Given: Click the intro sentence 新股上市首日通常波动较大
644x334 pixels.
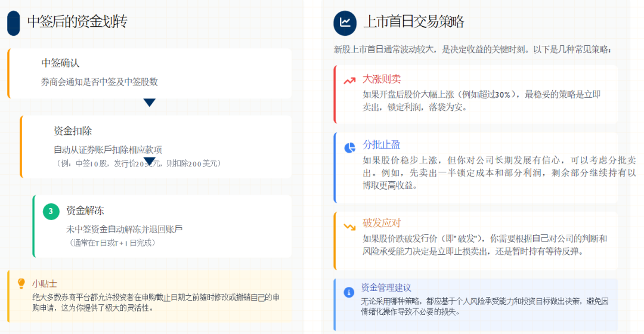Looking at the screenshot, I should [x=473, y=50].
